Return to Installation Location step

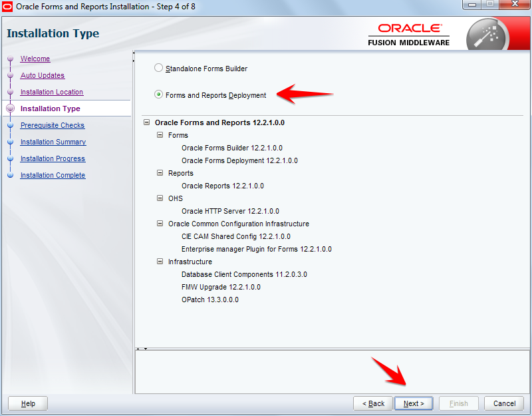click(x=52, y=92)
